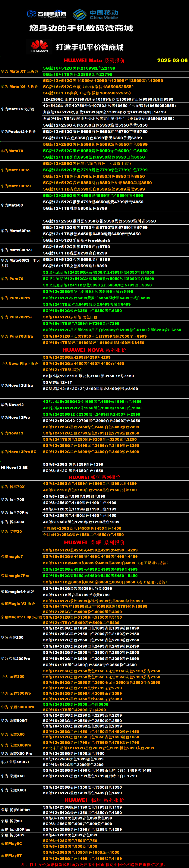This screenshot has width=189, height=868.
Task: Click the date 2025-03-06
Action: pyautogui.click(x=172, y=60)
